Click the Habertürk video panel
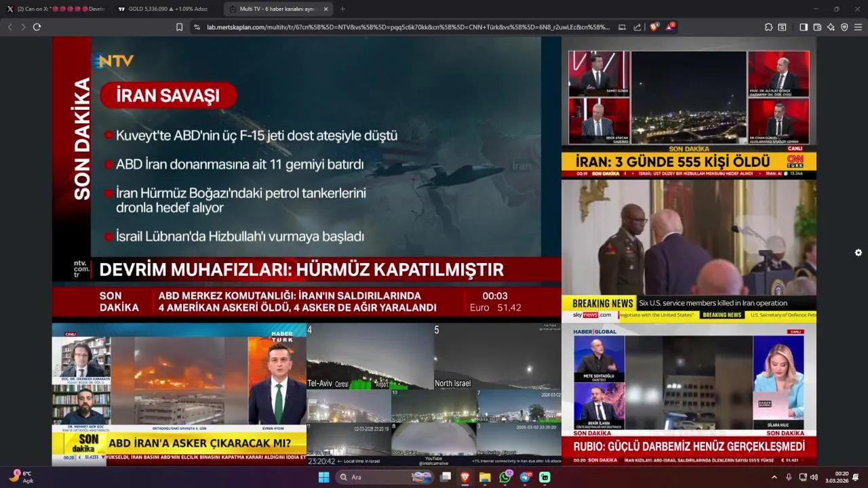The height and width of the screenshot is (488, 868). tap(179, 393)
